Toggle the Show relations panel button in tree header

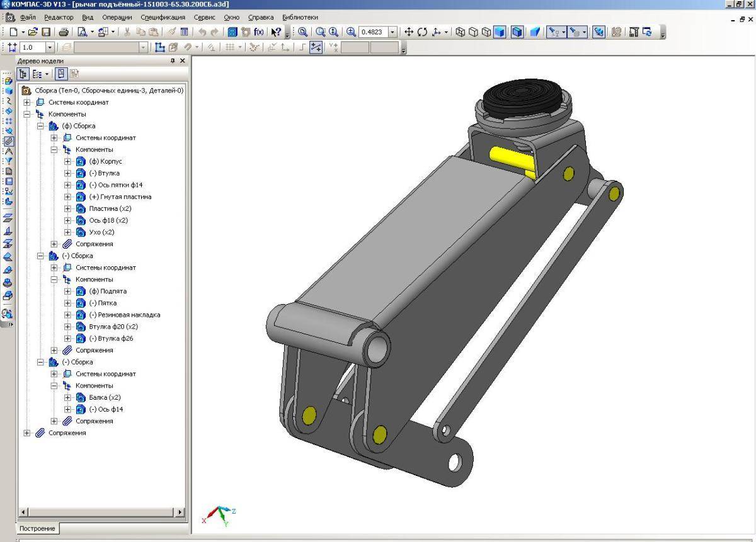point(61,74)
